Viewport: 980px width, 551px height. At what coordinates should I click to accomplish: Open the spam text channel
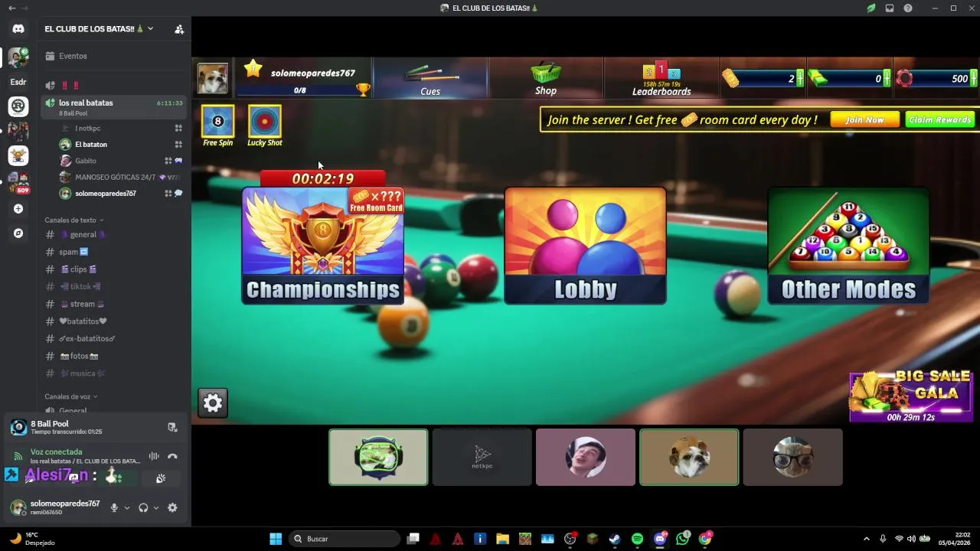[115, 252]
